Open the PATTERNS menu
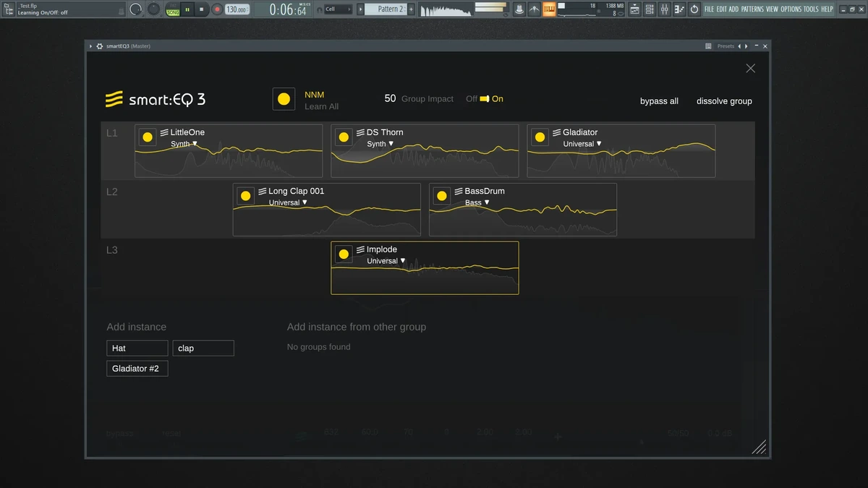868x488 pixels. pos(752,9)
